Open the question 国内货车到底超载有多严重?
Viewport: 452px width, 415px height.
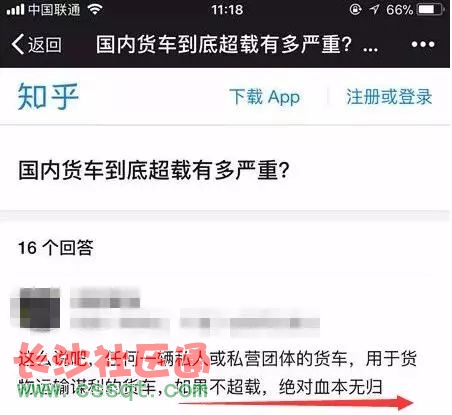pos(153,170)
